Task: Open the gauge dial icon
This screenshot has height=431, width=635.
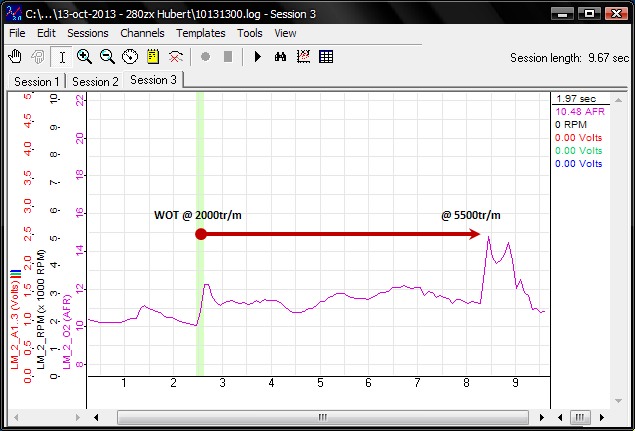Action: click(x=130, y=57)
